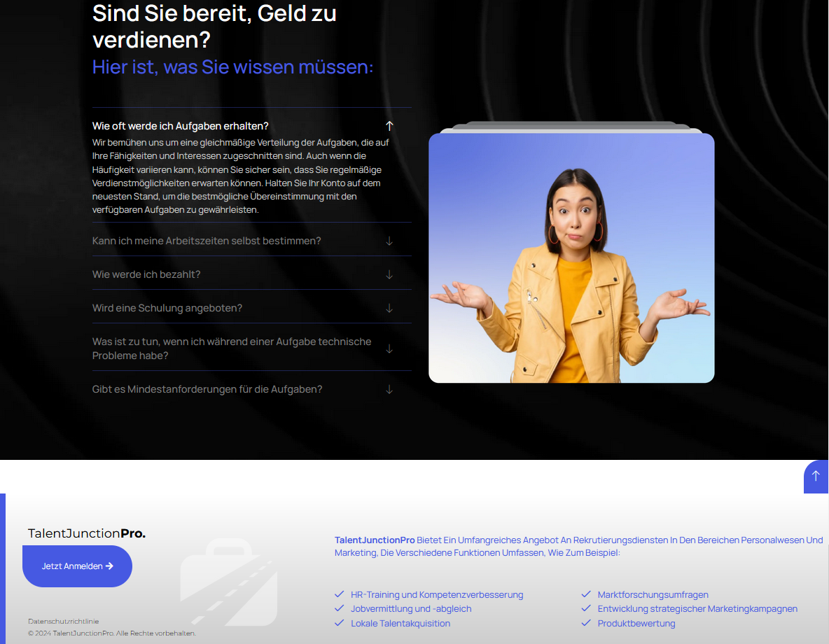
Task: Open the Datenschutzrichtlinie link
Action: click(x=64, y=622)
